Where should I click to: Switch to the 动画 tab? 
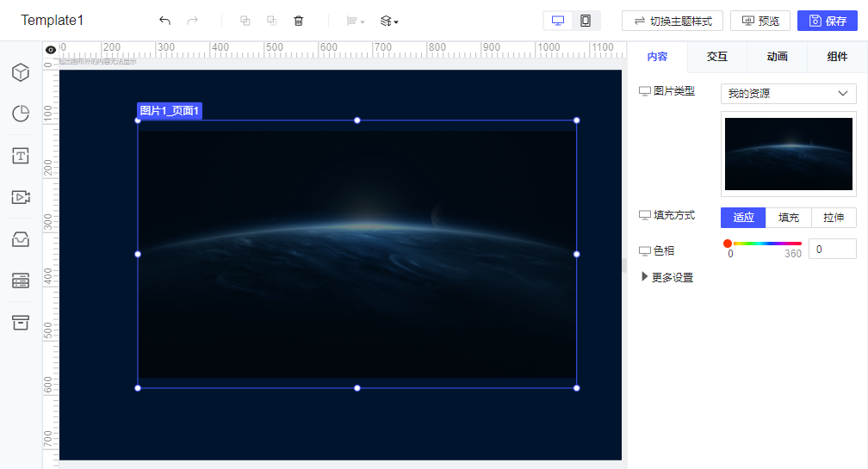tap(778, 57)
